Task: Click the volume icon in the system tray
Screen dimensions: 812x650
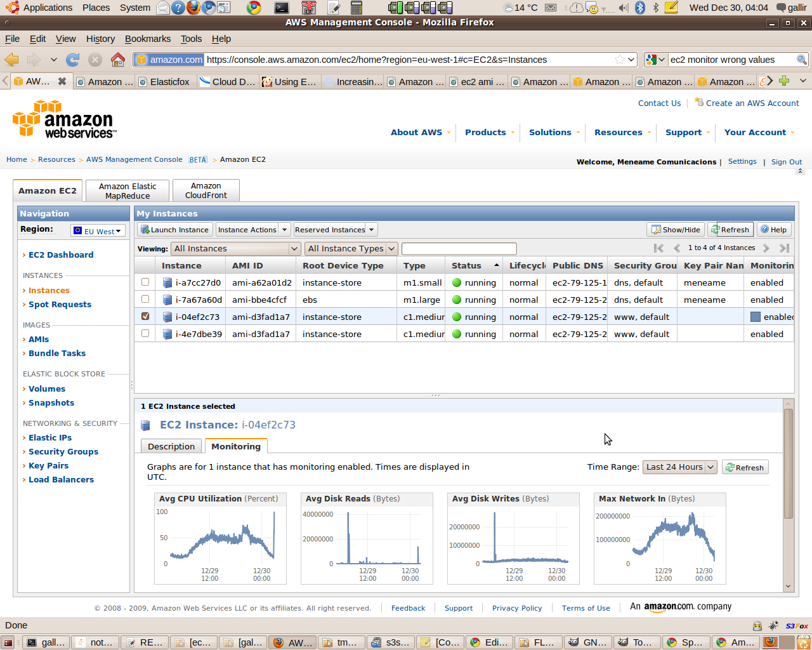Action: point(624,8)
